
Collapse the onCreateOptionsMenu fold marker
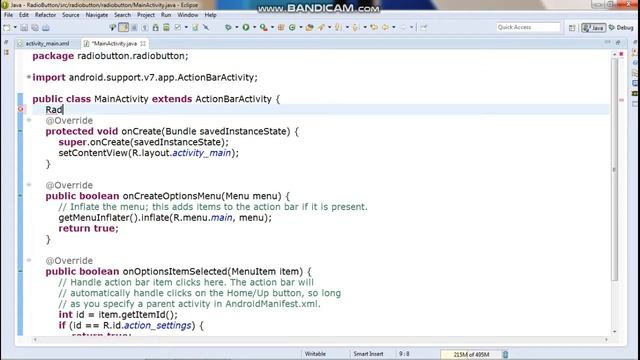(29, 184)
